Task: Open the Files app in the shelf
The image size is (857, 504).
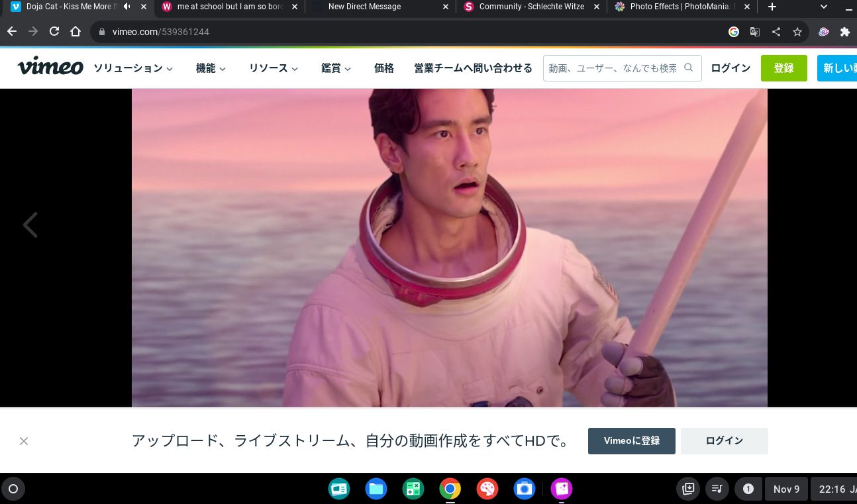Action: click(376, 489)
